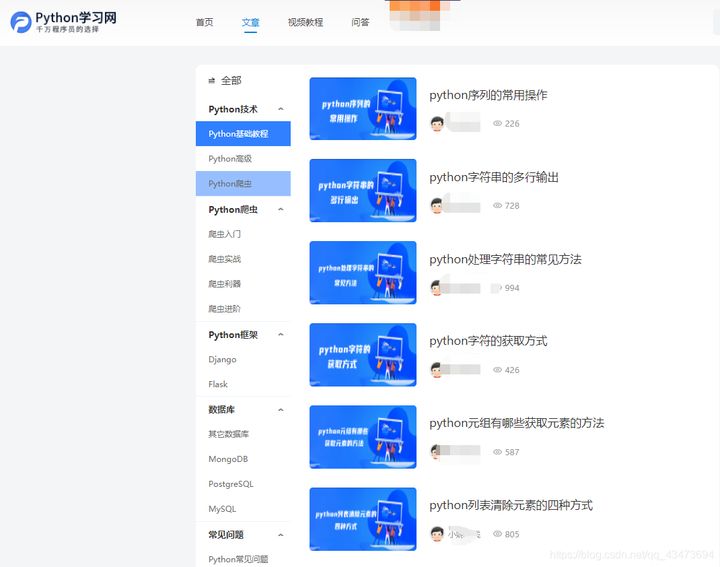
Task: Open thumbnail for python字符的获取方式
Action: click(x=363, y=355)
